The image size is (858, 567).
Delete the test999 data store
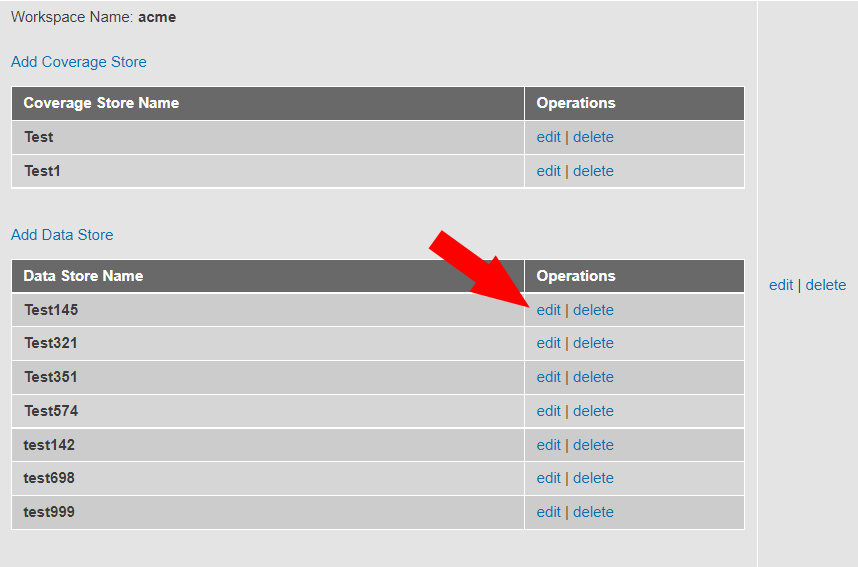pos(593,512)
